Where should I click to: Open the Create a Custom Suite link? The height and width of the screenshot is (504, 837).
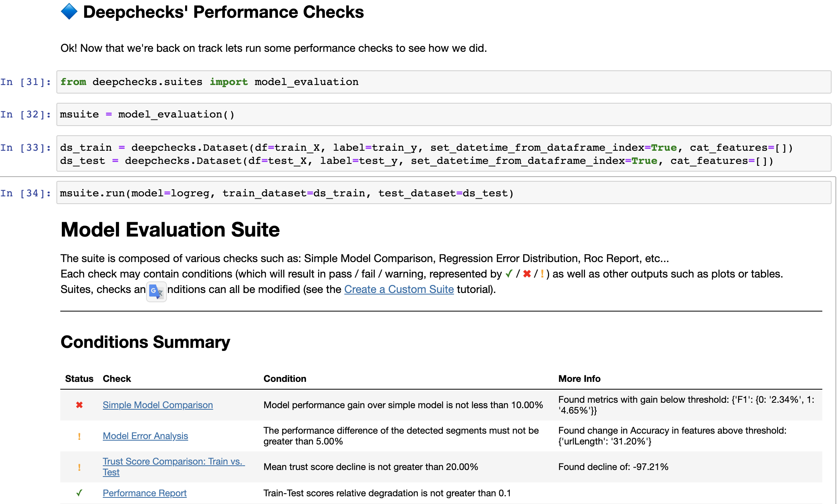(x=399, y=289)
